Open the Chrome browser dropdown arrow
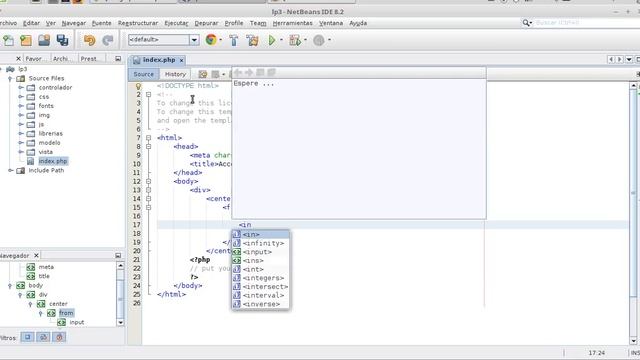This screenshot has height=360, width=640. [221, 40]
